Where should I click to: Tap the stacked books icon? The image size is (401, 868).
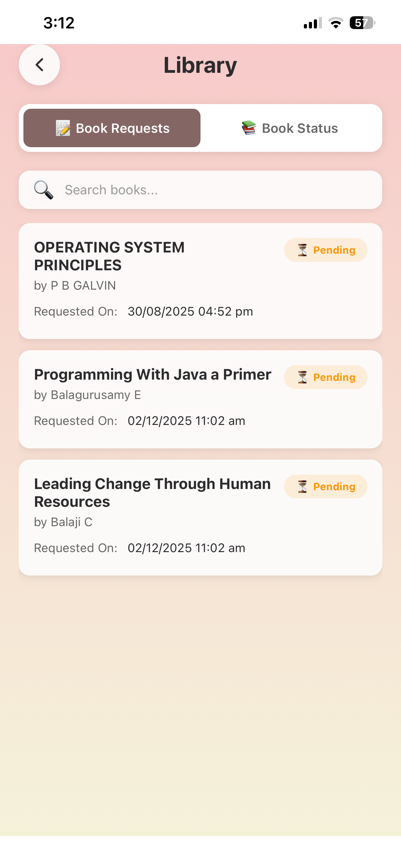click(249, 128)
